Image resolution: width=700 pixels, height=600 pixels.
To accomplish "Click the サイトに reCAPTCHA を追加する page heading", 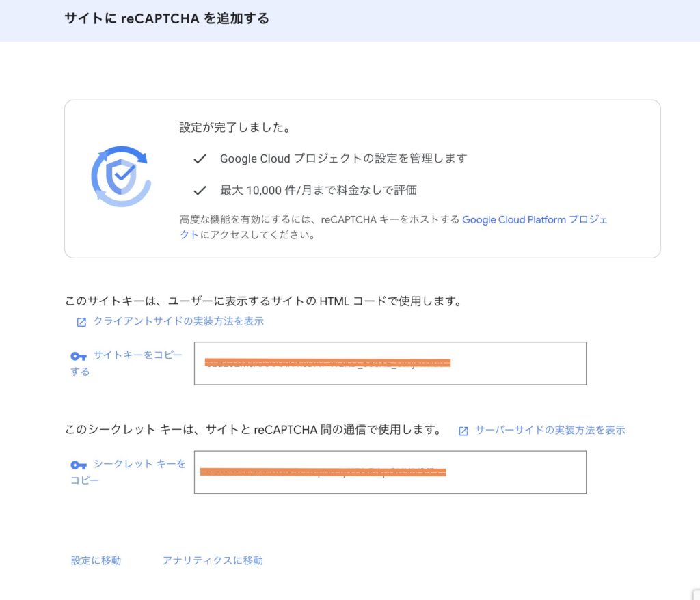I will click(167, 18).
